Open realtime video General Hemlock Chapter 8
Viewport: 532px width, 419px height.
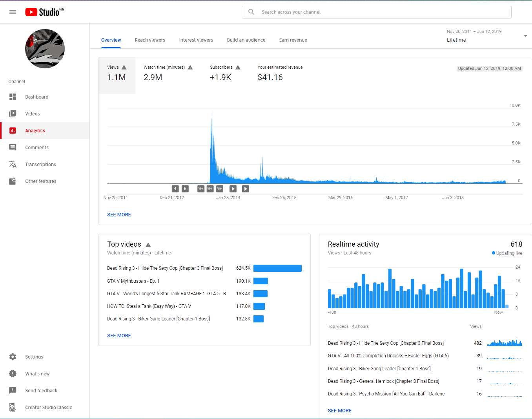click(384, 381)
